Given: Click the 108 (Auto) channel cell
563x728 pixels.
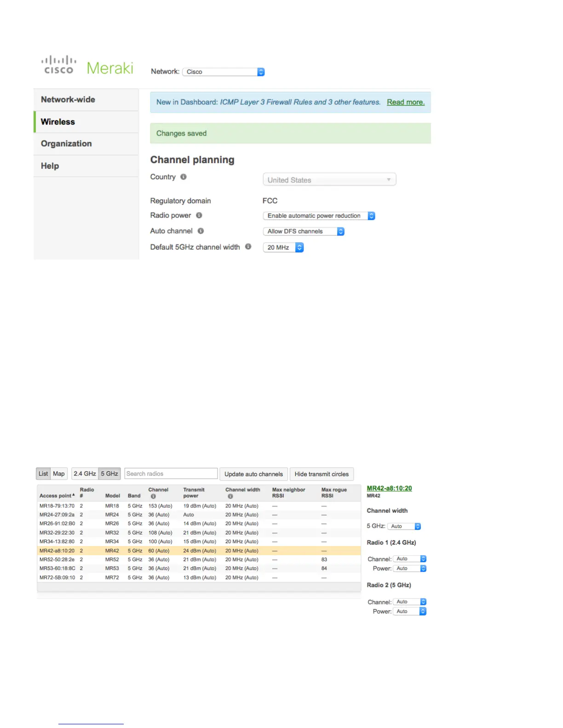Looking at the screenshot, I should [160, 533].
